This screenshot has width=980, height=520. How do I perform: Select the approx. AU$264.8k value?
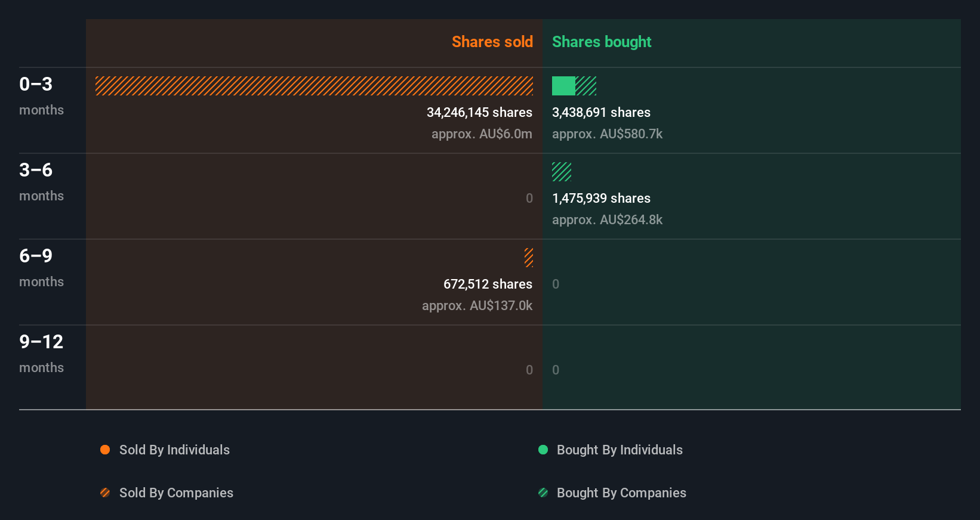click(607, 219)
